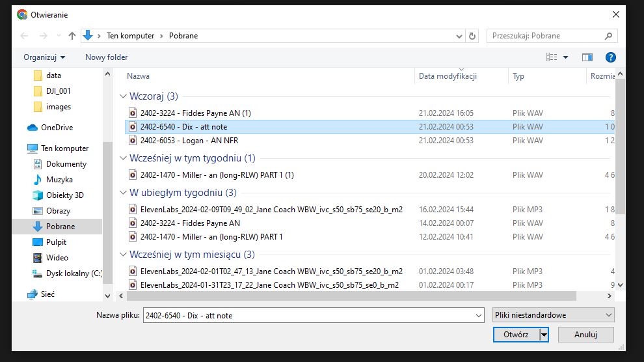Click the sidebar scrollbar down arrow
Screen dimensions: 644x362
pyautogui.click(x=107, y=296)
